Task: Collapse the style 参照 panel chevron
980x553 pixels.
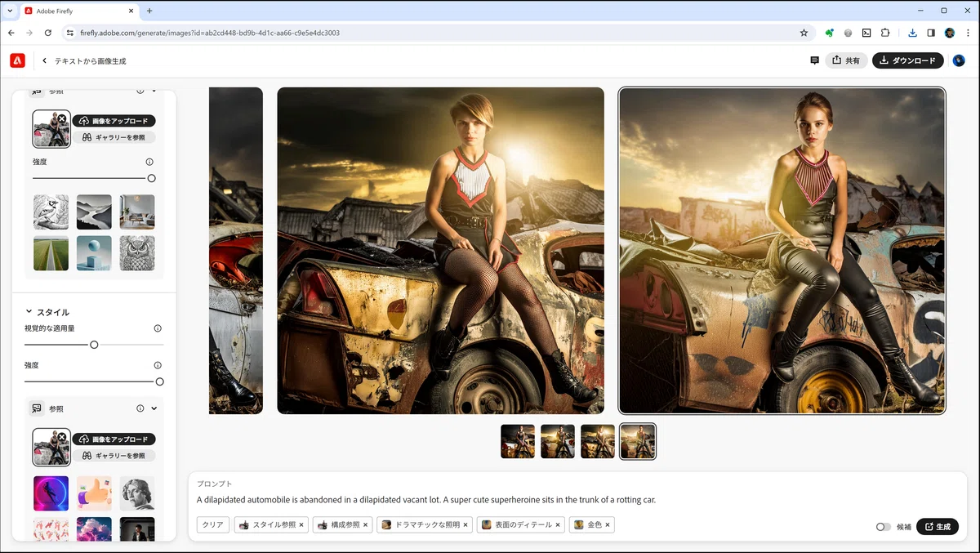Action: click(x=154, y=408)
